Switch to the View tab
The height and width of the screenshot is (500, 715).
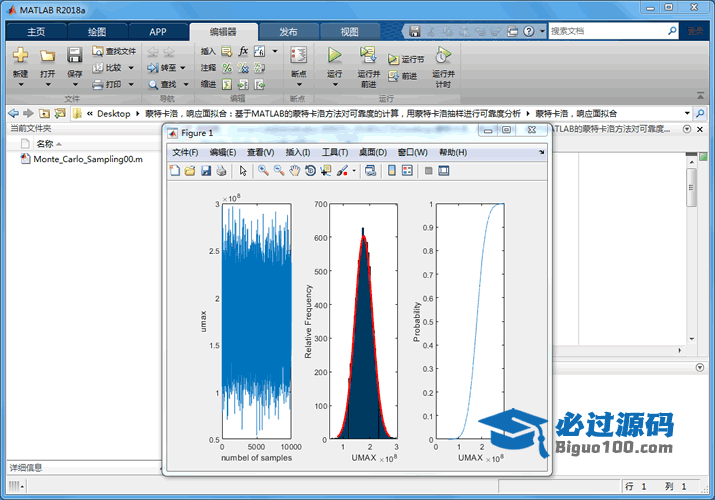349,31
